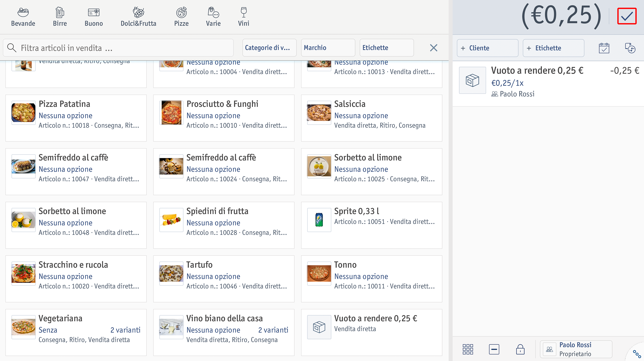Viewport: 644px width, 361px height.
Task: Click the padlock lock icon
Action: pyautogui.click(x=520, y=349)
